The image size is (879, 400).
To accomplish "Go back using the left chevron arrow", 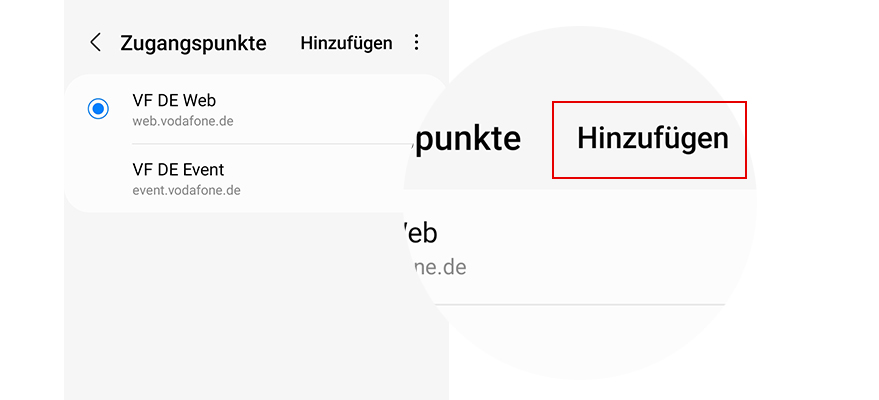I will point(96,43).
